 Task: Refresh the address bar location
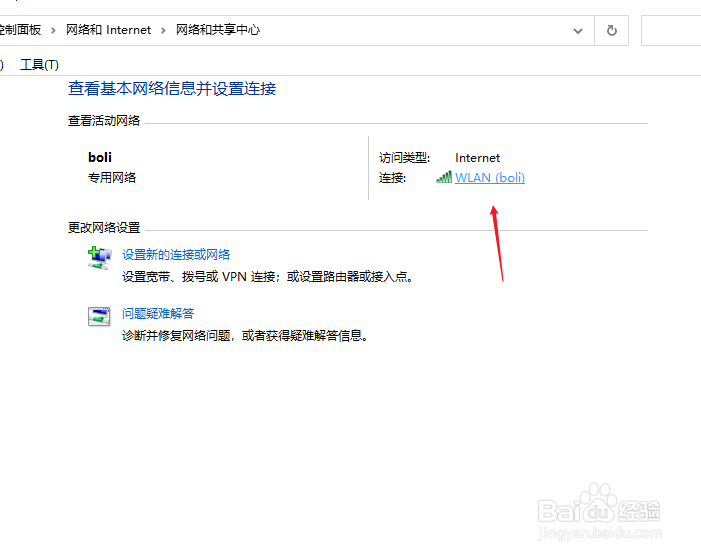pos(612,30)
